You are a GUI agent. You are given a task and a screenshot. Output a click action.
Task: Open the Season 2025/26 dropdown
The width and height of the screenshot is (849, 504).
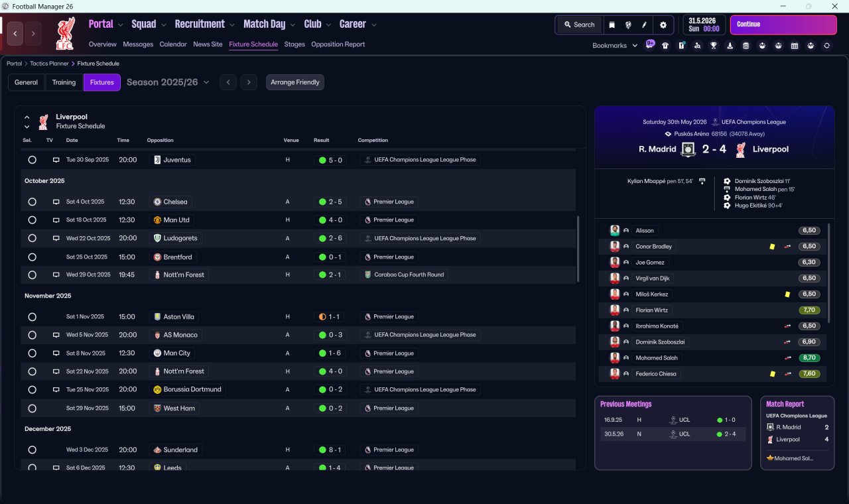point(168,82)
